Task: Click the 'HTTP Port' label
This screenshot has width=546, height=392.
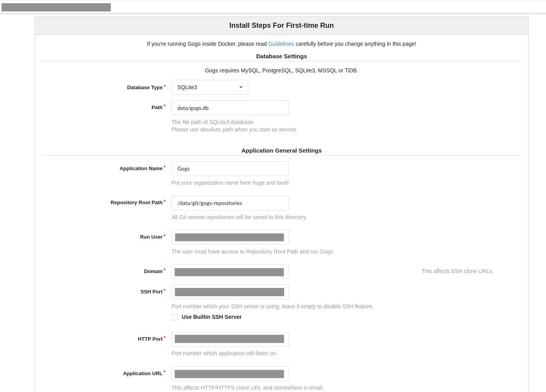Action: click(x=150, y=339)
